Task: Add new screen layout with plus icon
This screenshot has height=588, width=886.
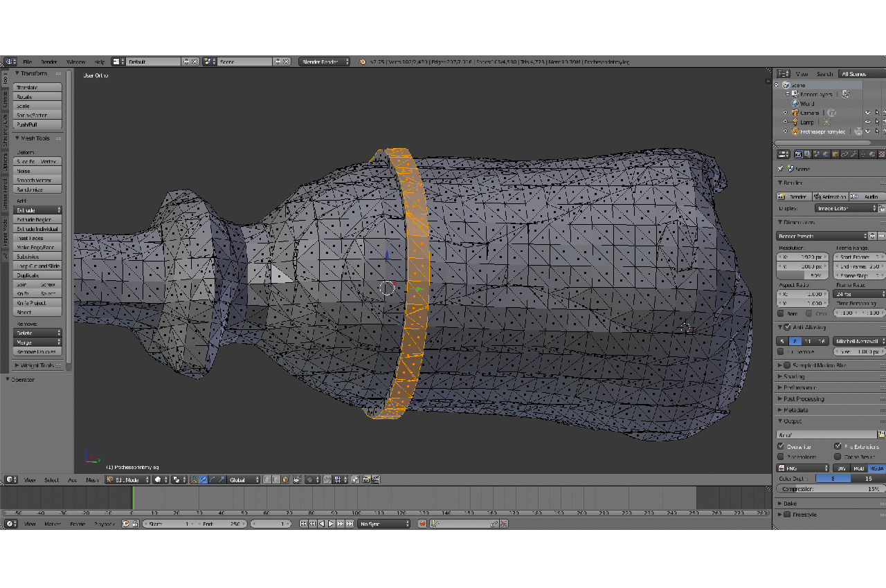Action: (x=186, y=62)
